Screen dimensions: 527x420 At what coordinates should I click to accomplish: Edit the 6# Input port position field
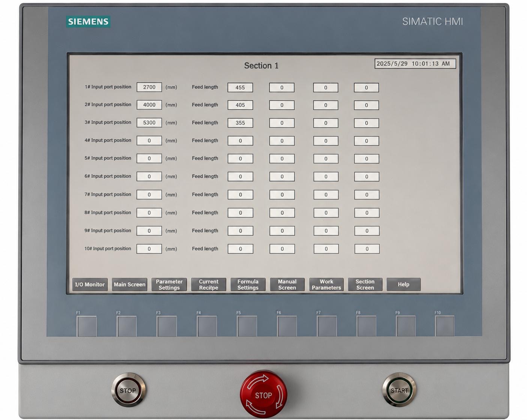click(149, 176)
